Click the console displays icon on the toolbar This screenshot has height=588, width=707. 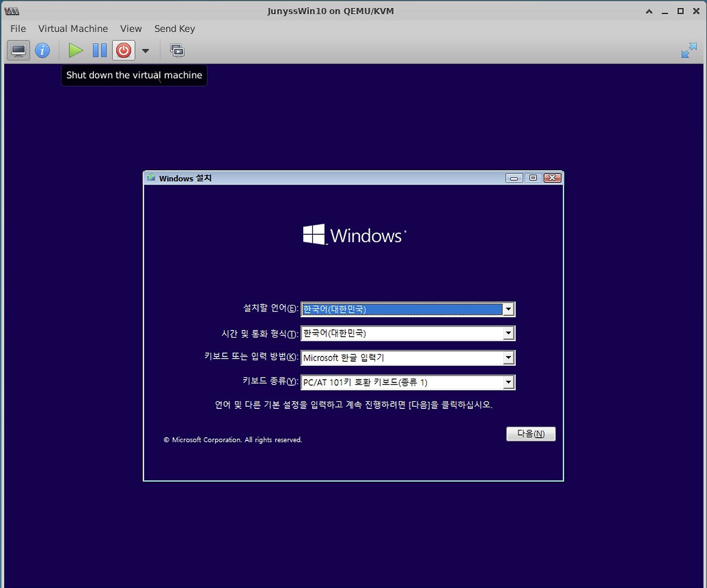point(177,50)
